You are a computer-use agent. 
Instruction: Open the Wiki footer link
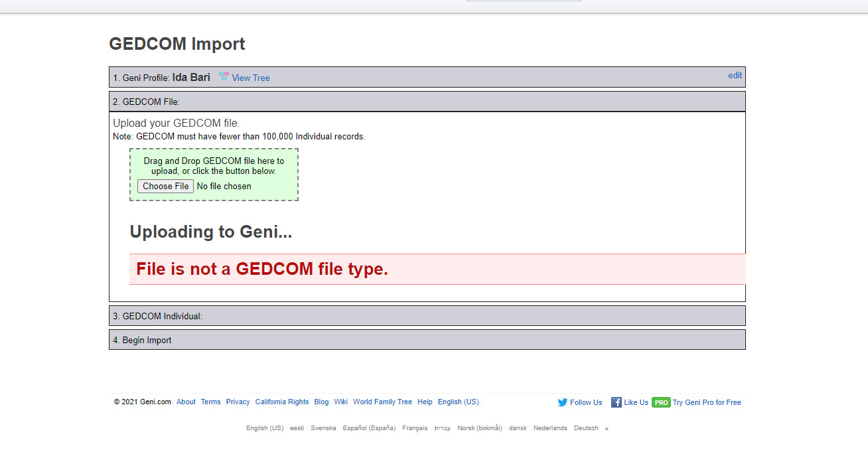click(340, 402)
